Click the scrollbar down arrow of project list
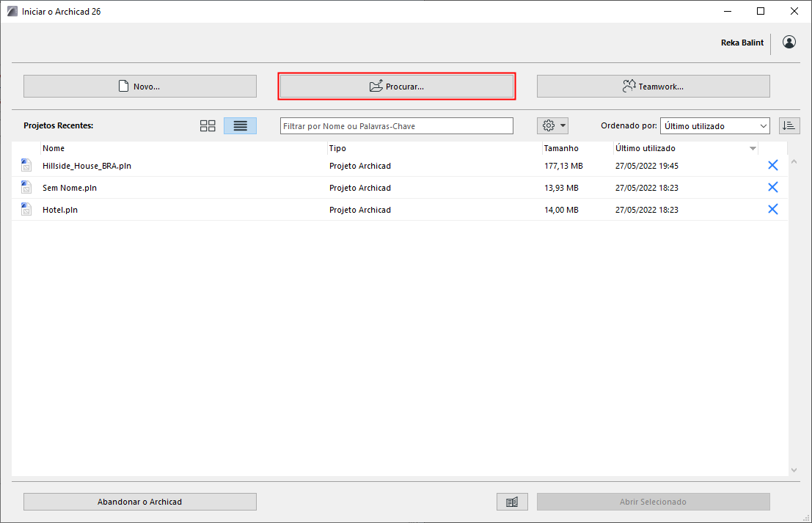 click(794, 470)
